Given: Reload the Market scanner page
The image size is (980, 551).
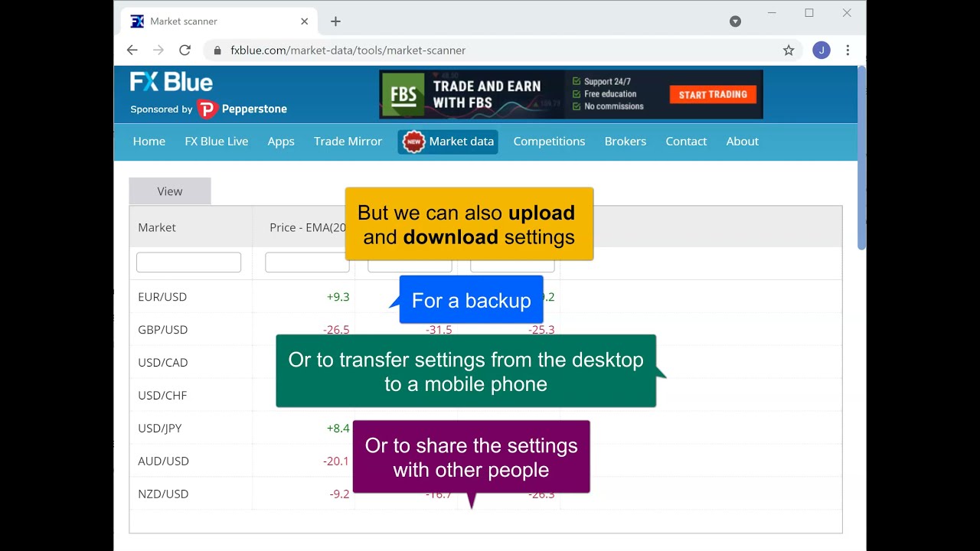Looking at the screenshot, I should 185,51.
